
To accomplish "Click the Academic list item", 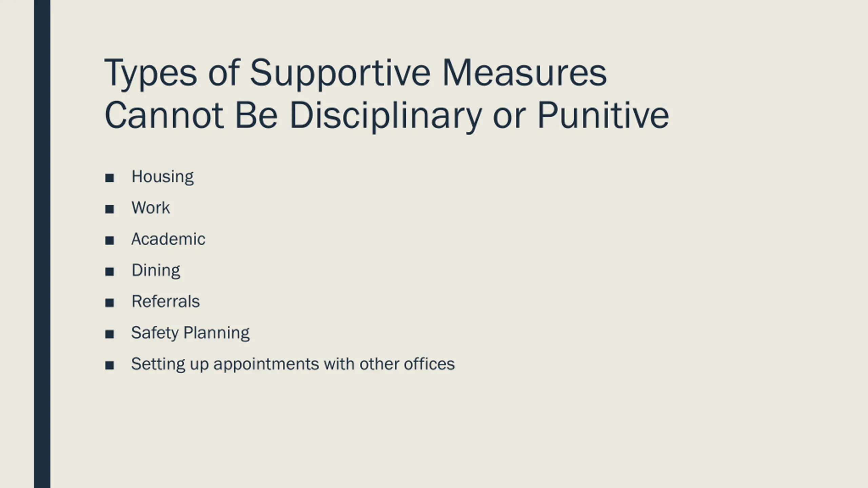I will point(168,239).
